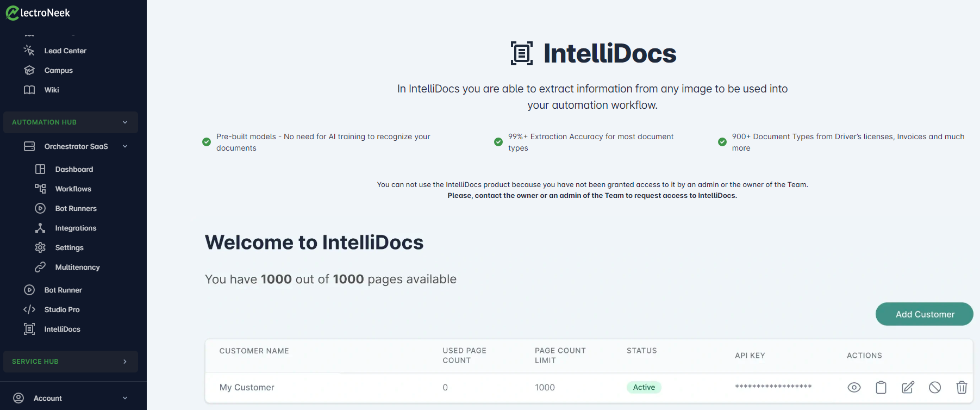Click the large IntelliDocs header icon
980x410 pixels.
pos(522,53)
